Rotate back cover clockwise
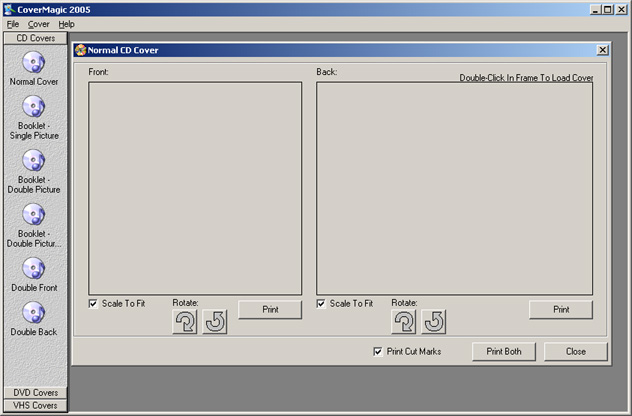Image resolution: width=632 pixels, height=416 pixels. click(403, 322)
